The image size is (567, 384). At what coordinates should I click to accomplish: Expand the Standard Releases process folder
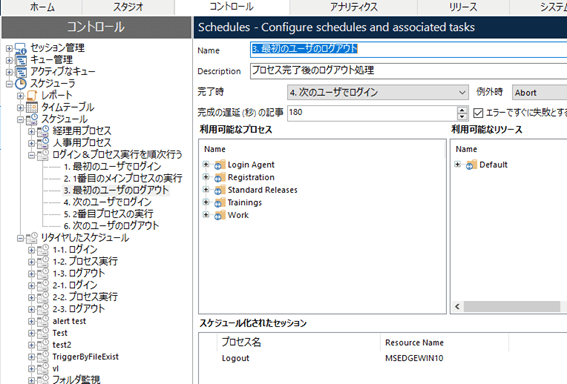(x=206, y=189)
